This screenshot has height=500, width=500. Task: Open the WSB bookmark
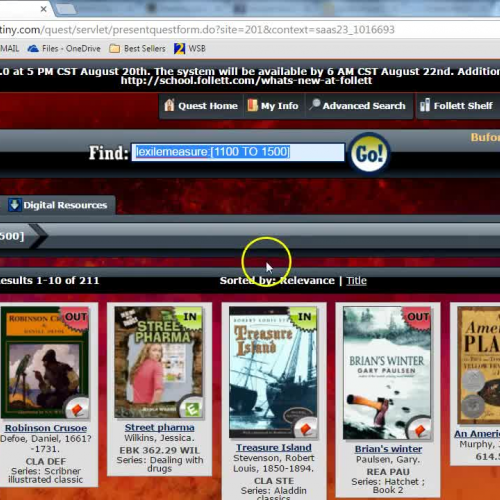pos(189,49)
